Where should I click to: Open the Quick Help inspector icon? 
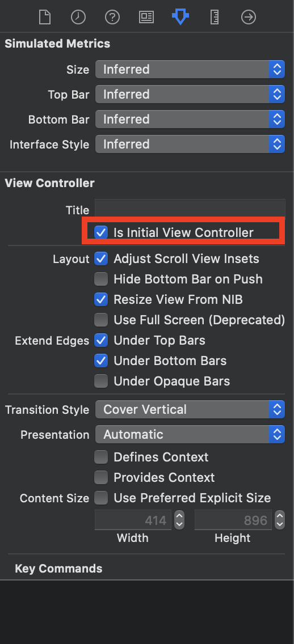(x=112, y=17)
